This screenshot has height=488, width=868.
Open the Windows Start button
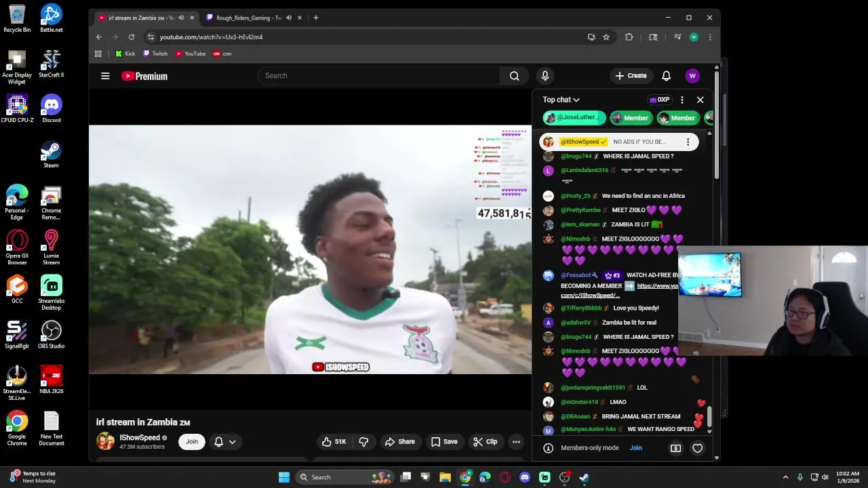pyautogui.click(x=283, y=477)
